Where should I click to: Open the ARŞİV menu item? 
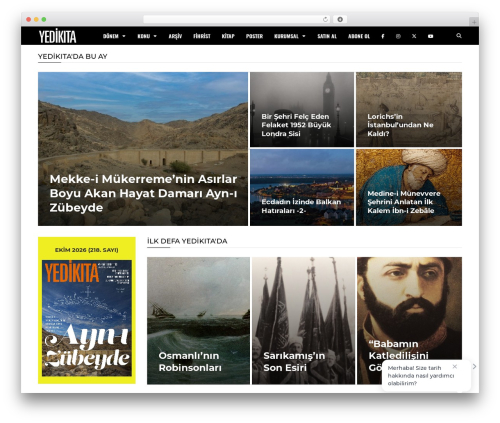click(x=175, y=36)
